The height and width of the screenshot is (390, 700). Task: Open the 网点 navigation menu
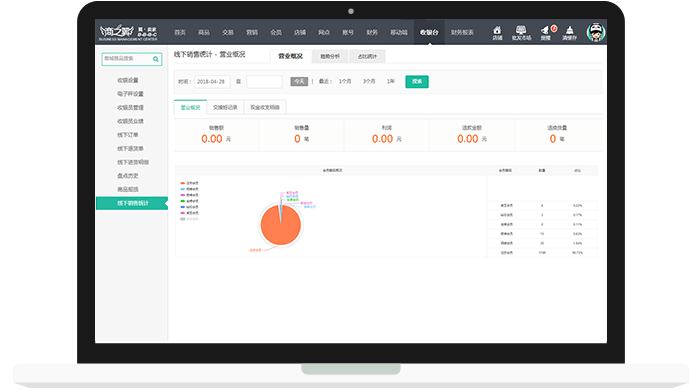pos(324,32)
